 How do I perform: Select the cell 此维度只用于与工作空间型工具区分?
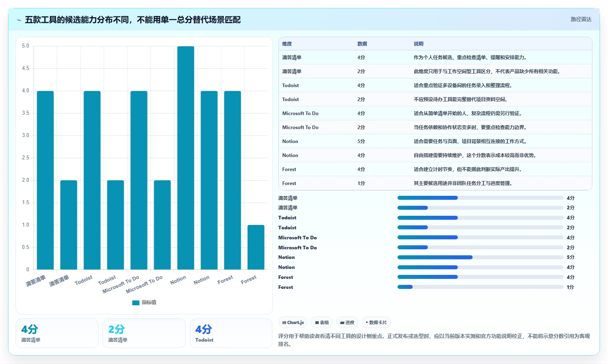(x=487, y=72)
